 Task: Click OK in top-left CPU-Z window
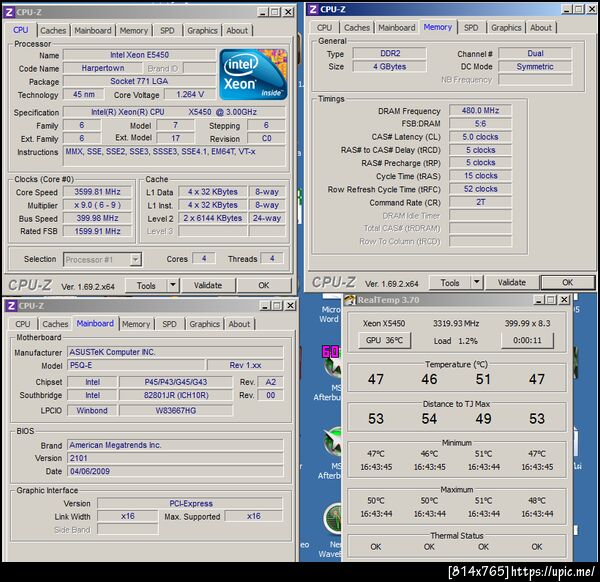click(x=264, y=285)
